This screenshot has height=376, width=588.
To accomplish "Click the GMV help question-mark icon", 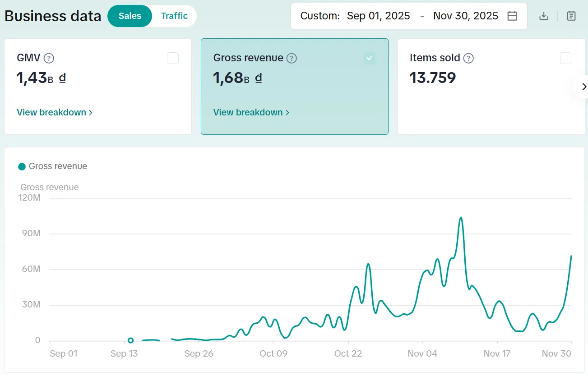I will point(49,58).
